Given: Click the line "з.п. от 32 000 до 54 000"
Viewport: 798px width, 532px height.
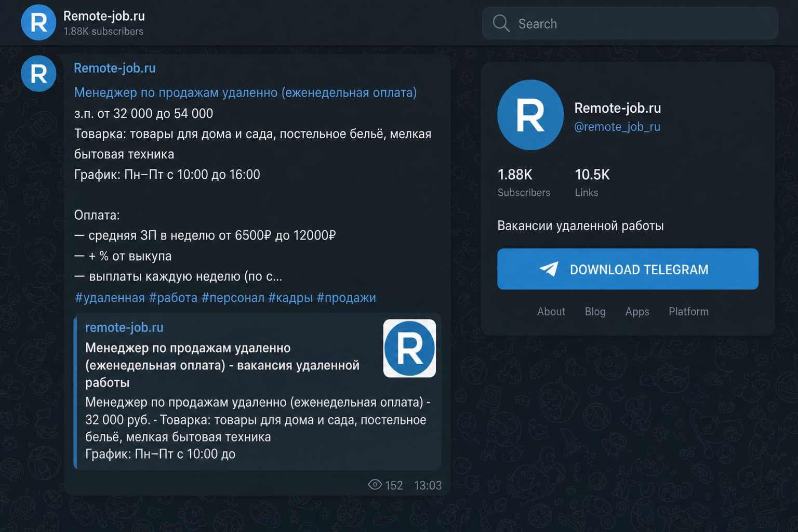Looking at the screenshot, I should click(143, 113).
